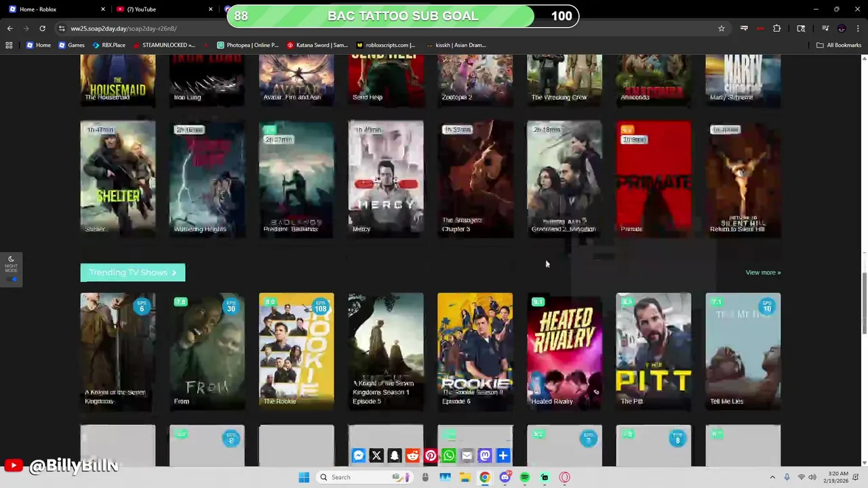Go back to previous page
Screen dimensions: 868x488
9,28
